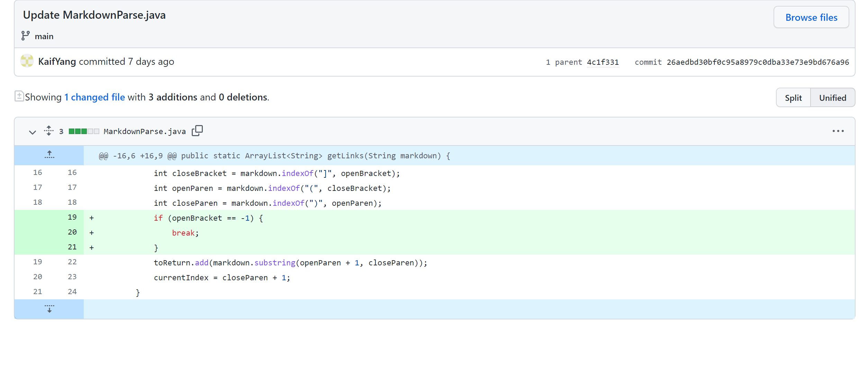Click the toReturn.add code line
Viewport: 868px width, 379px height.
pyautogui.click(x=290, y=263)
